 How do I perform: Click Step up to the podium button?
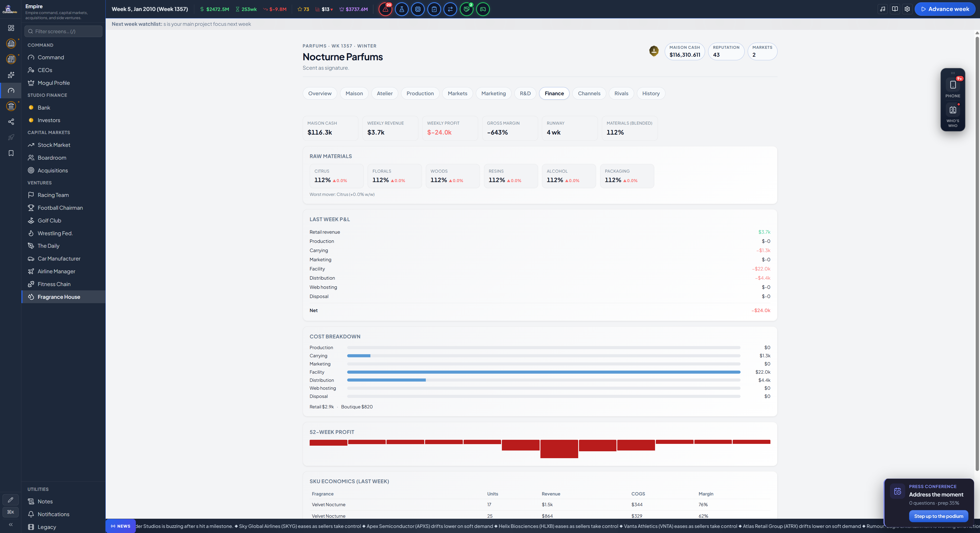[x=939, y=516]
